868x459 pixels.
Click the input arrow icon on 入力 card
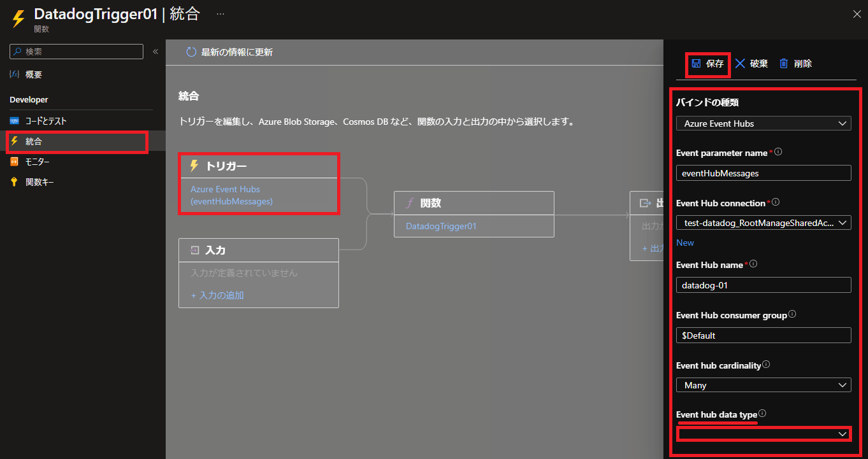[196, 250]
